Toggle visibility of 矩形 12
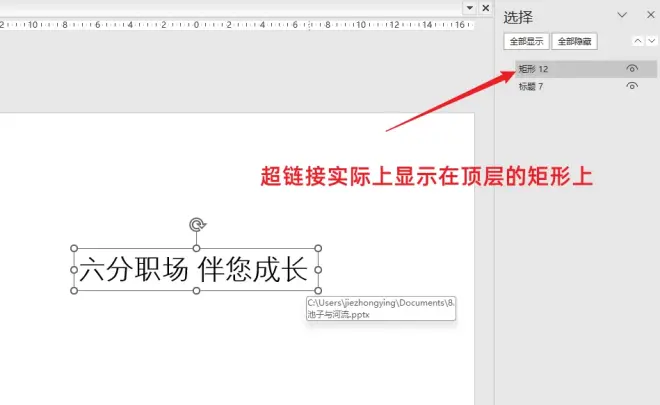 (x=632, y=69)
